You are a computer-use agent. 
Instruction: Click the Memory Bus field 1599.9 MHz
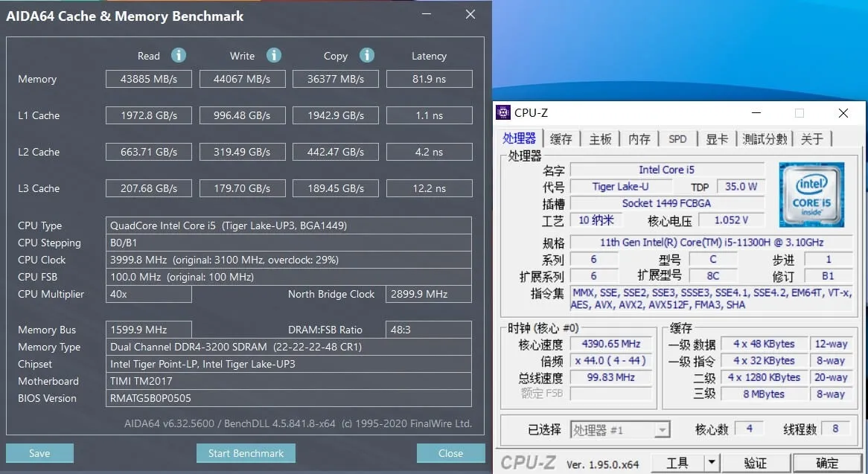(x=149, y=330)
